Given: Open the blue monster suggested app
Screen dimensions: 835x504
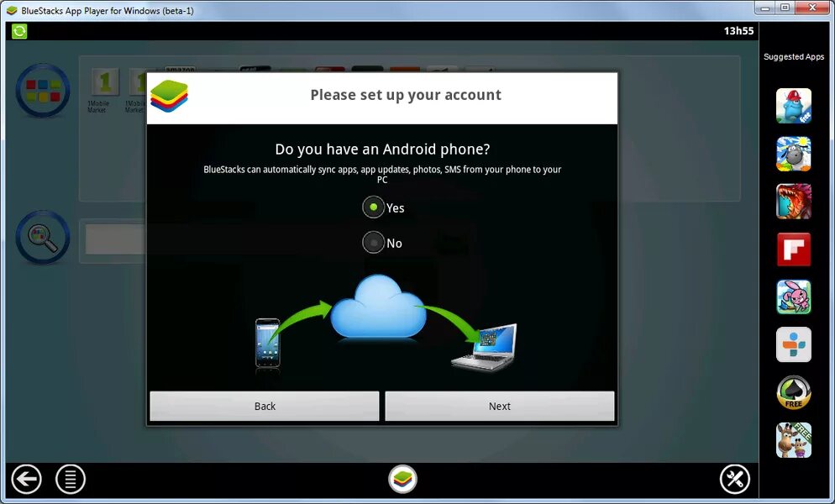Looking at the screenshot, I should pyautogui.click(x=794, y=106).
